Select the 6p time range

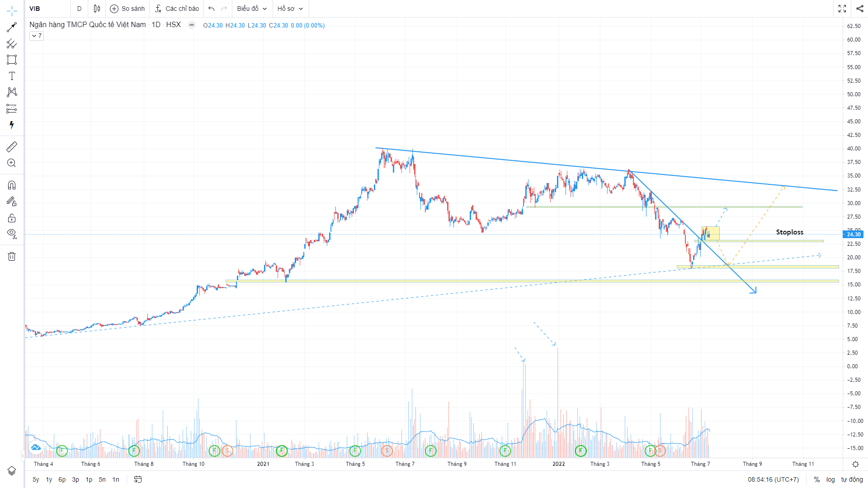[62, 479]
